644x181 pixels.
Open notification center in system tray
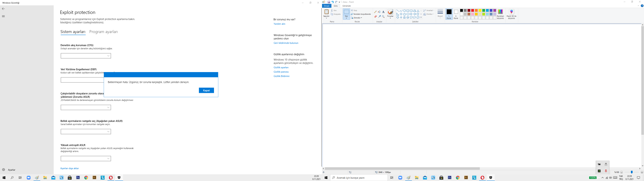pos(638,178)
